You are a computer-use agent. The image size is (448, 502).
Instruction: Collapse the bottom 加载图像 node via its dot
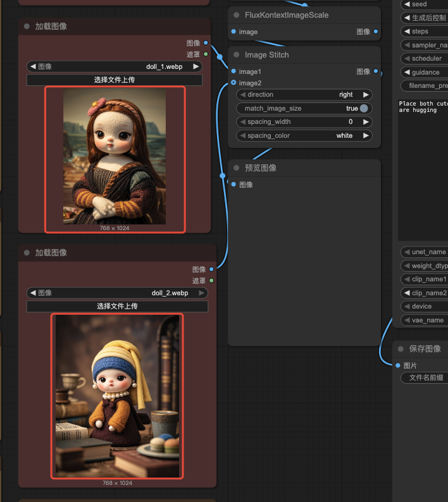click(x=27, y=253)
